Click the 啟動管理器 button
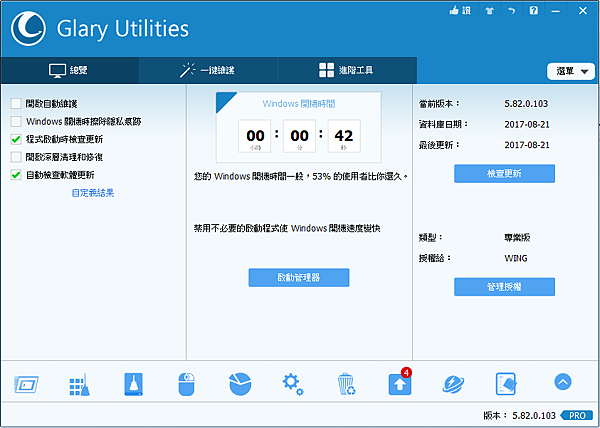 299,278
